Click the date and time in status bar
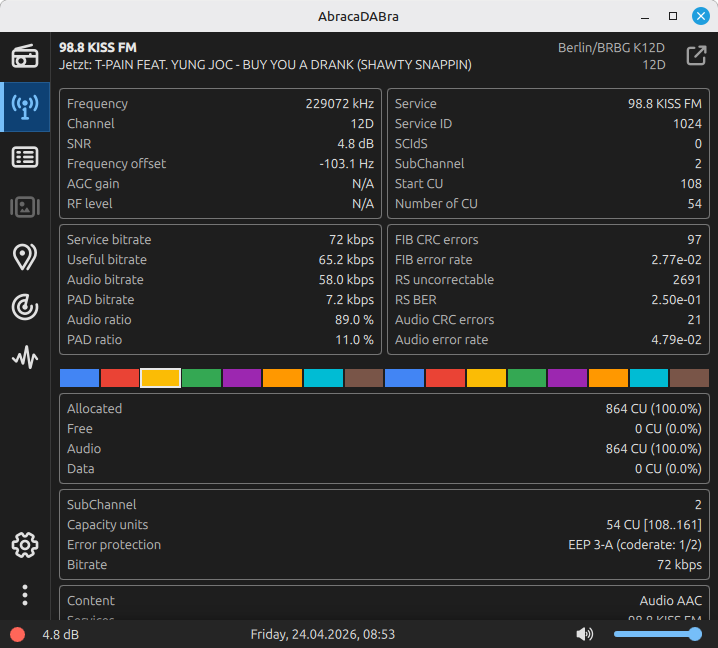This screenshot has width=718, height=648. click(x=322, y=634)
